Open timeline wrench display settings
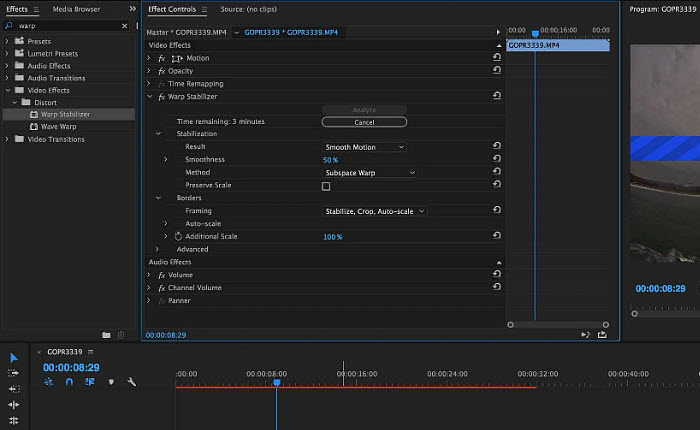Image resolution: width=700 pixels, height=430 pixels. (131, 382)
